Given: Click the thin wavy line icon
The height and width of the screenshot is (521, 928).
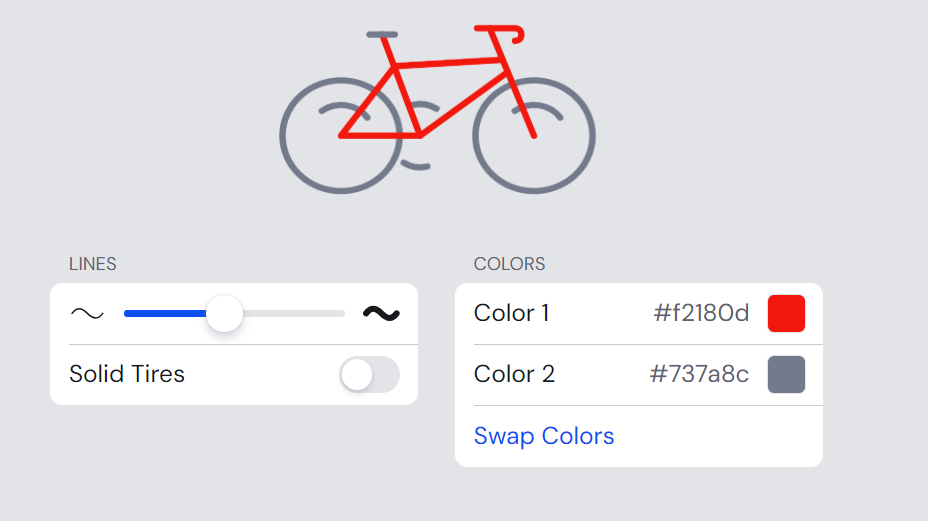Looking at the screenshot, I should [x=87, y=313].
